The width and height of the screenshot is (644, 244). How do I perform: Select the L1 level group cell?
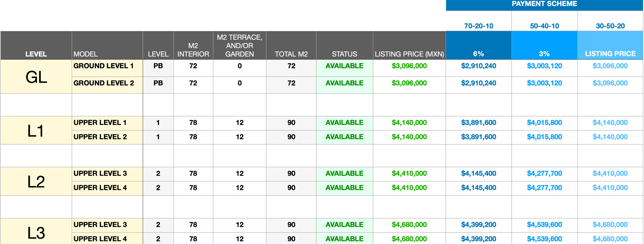[36, 131]
